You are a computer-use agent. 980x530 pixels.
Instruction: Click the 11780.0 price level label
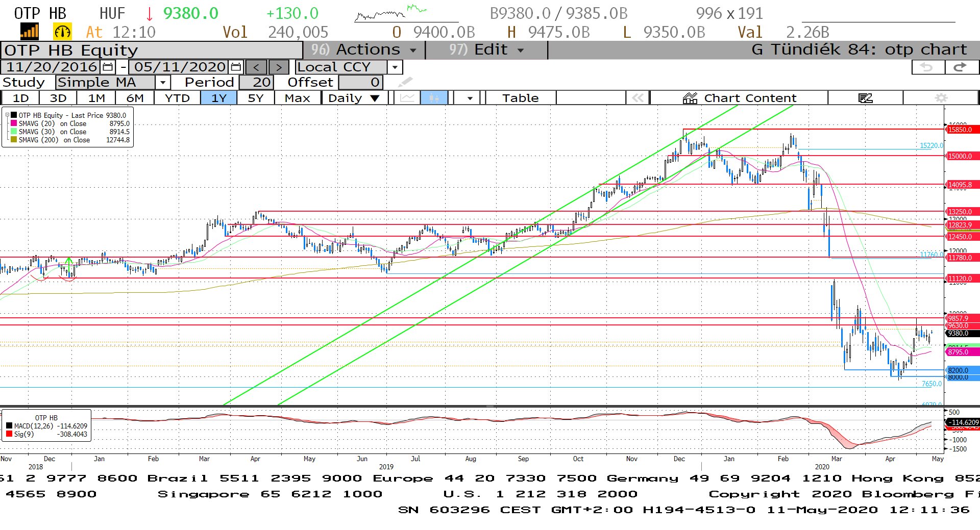[962, 258]
